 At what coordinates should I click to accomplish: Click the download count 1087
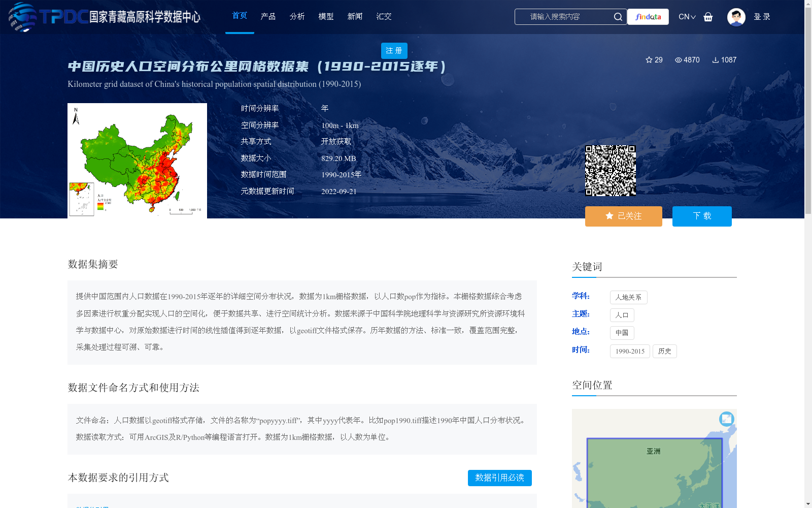[724, 60]
